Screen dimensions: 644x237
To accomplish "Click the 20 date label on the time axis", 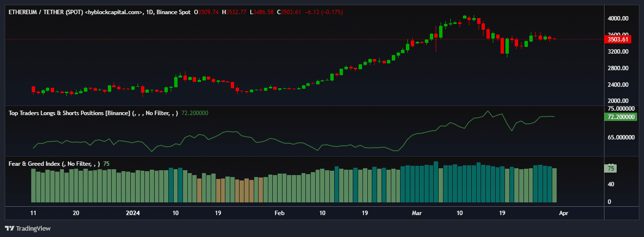I will point(76,213).
